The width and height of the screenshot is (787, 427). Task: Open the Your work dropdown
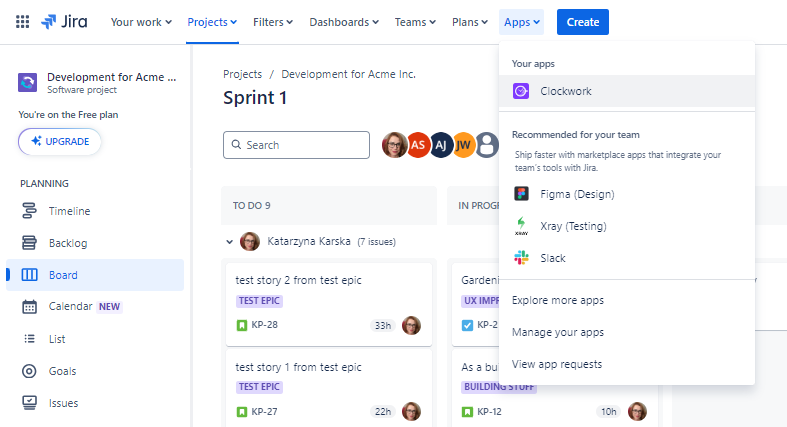pos(141,22)
